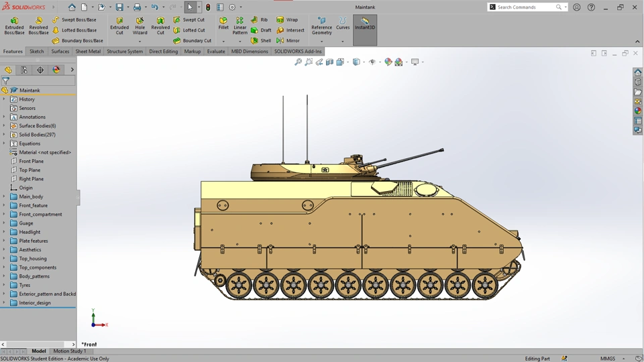The height and width of the screenshot is (362, 644).
Task: Select the Rib tool
Action: point(259,19)
